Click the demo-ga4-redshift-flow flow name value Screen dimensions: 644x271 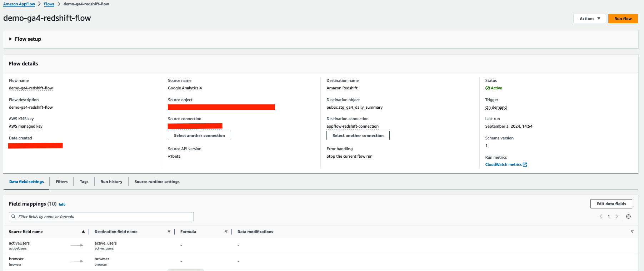31,88
